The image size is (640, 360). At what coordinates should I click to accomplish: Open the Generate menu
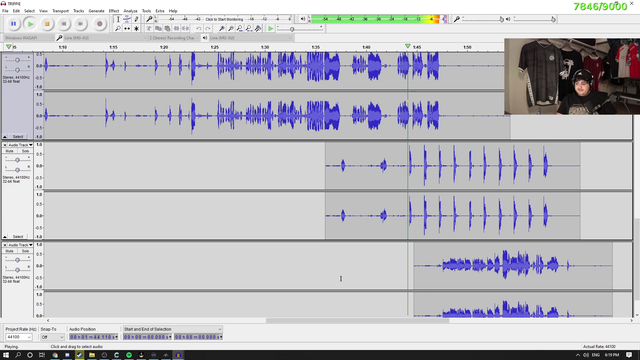(x=96, y=11)
